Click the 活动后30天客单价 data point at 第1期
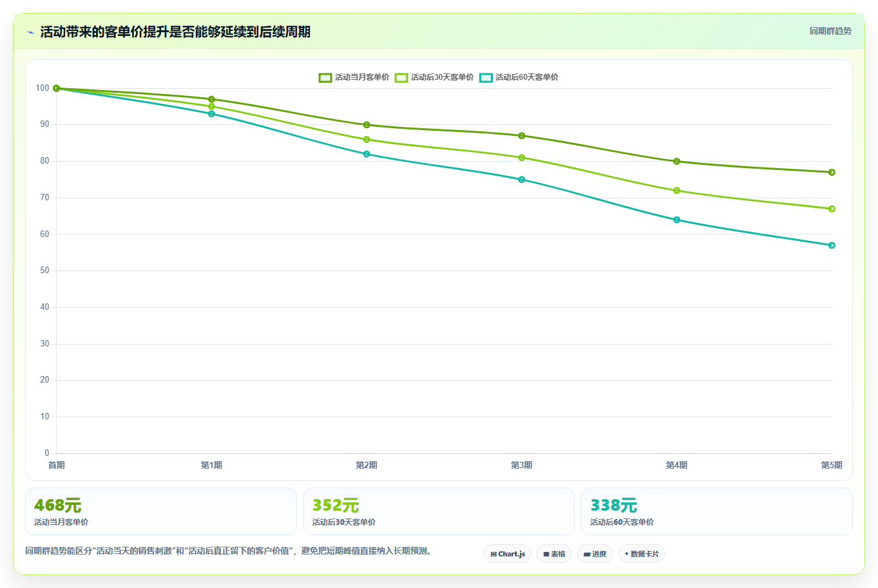Image resolution: width=878 pixels, height=588 pixels. coord(211,106)
